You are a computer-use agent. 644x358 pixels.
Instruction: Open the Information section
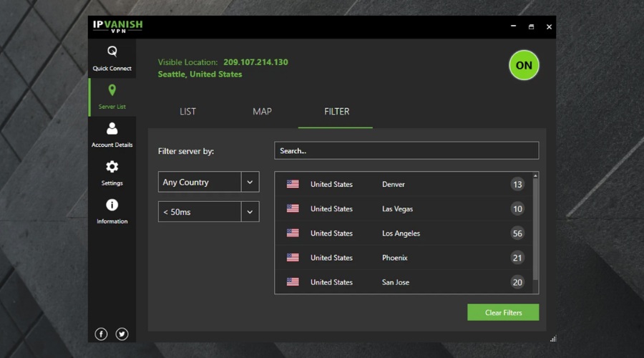click(112, 212)
